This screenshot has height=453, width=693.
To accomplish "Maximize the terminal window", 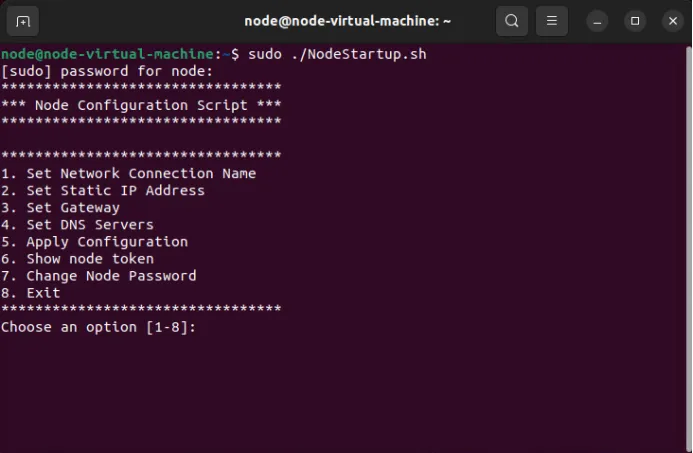I will point(635,21).
